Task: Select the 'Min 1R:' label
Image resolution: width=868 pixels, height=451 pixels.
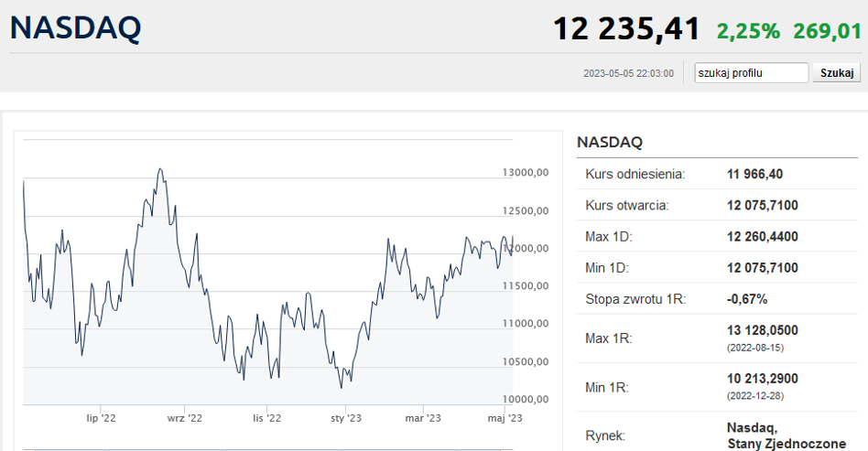Action: pos(607,387)
